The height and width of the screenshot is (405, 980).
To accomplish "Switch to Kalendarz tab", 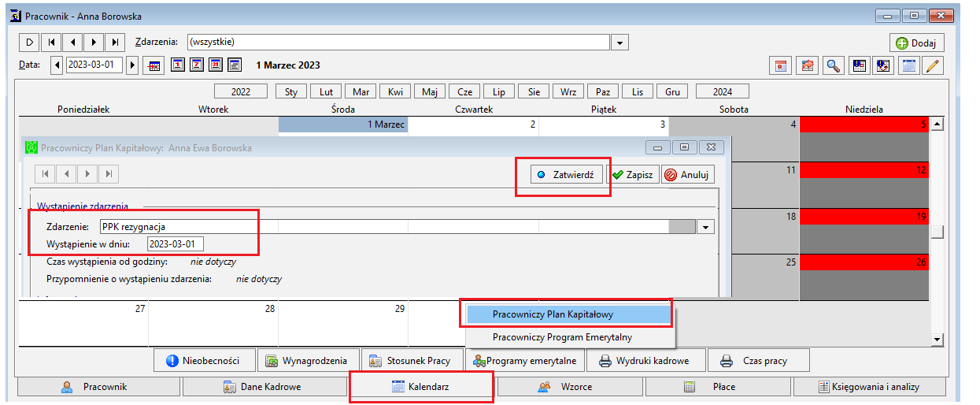I will (421, 387).
